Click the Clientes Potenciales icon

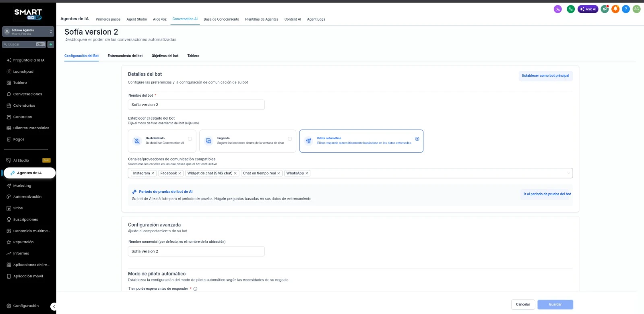(9, 128)
